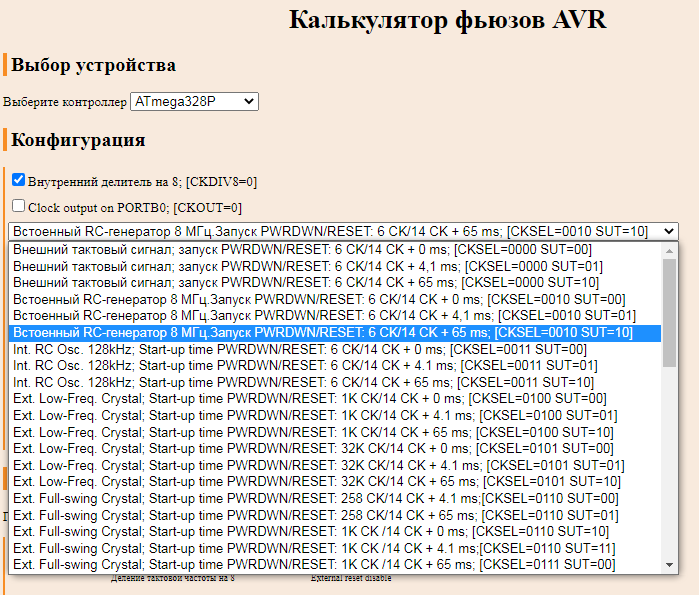
Task: Collapse the clock source combo box showing CKSEL=0010 SUT=10
Action: 343,231
